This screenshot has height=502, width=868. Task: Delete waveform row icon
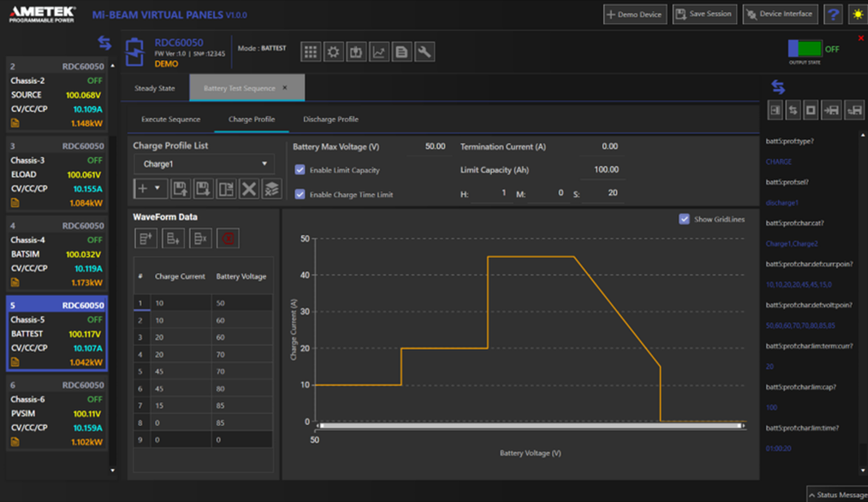click(200, 239)
